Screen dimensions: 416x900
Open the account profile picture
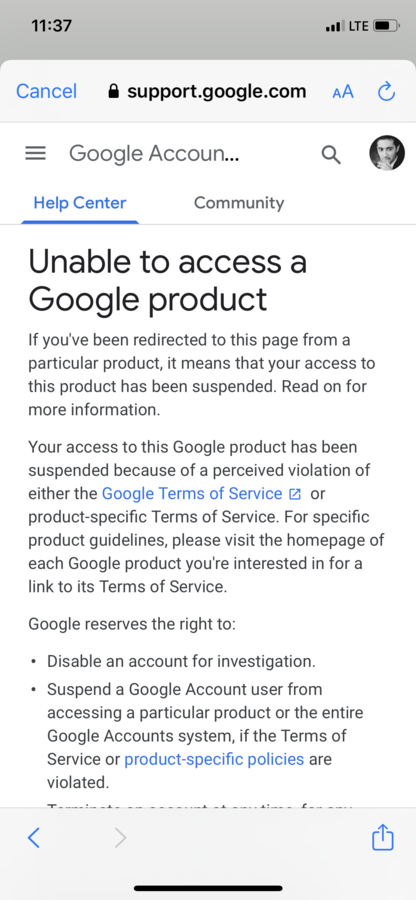pyautogui.click(x=387, y=153)
